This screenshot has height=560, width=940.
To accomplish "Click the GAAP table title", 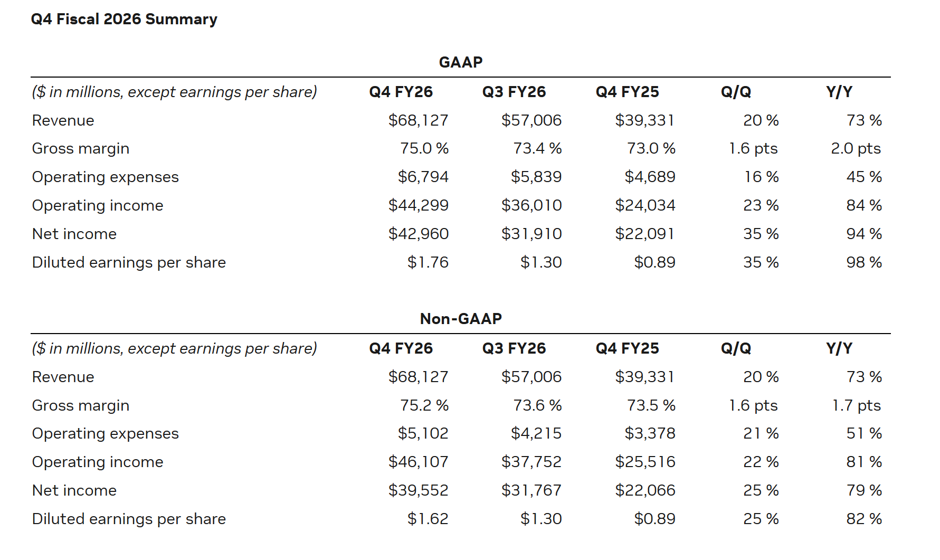I will [461, 62].
